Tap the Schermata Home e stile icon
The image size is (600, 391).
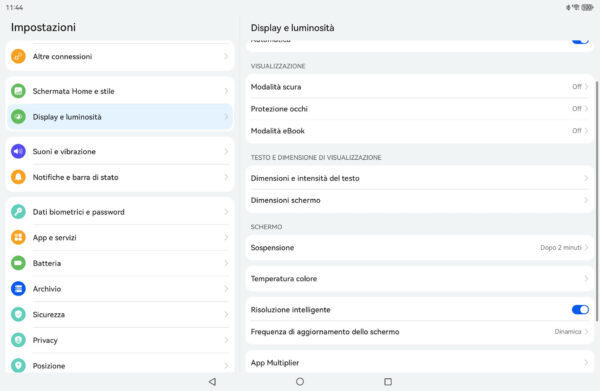pyautogui.click(x=18, y=91)
